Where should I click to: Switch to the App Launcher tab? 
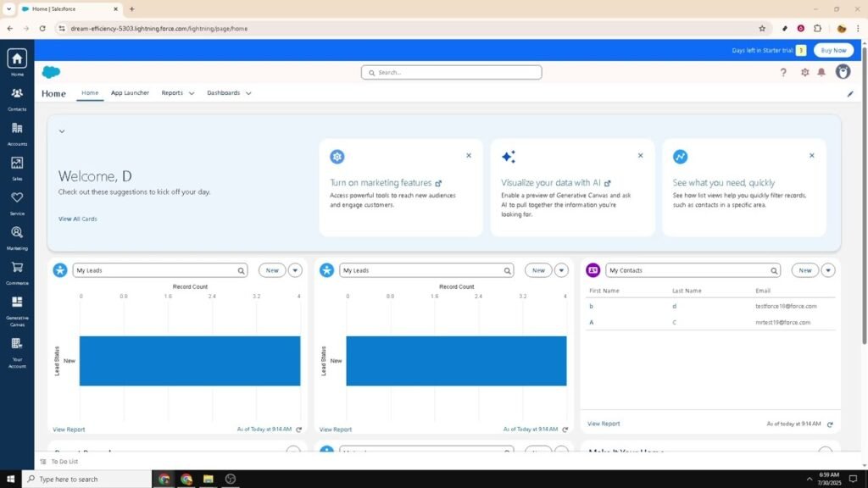[x=130, y=93]
